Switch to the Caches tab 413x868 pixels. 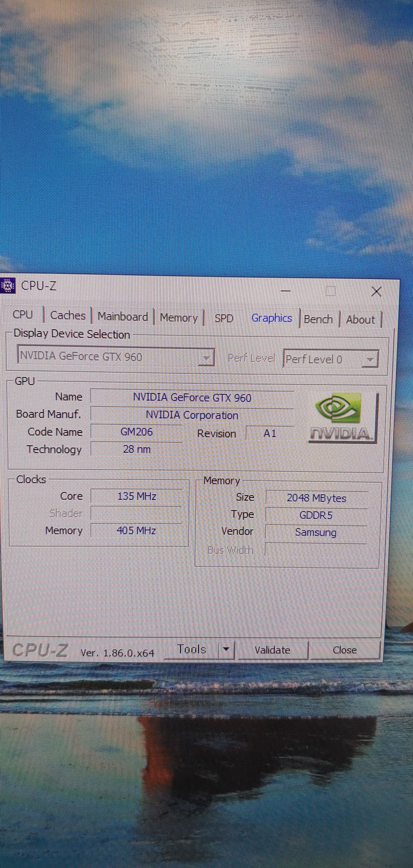tap(68, 316)
